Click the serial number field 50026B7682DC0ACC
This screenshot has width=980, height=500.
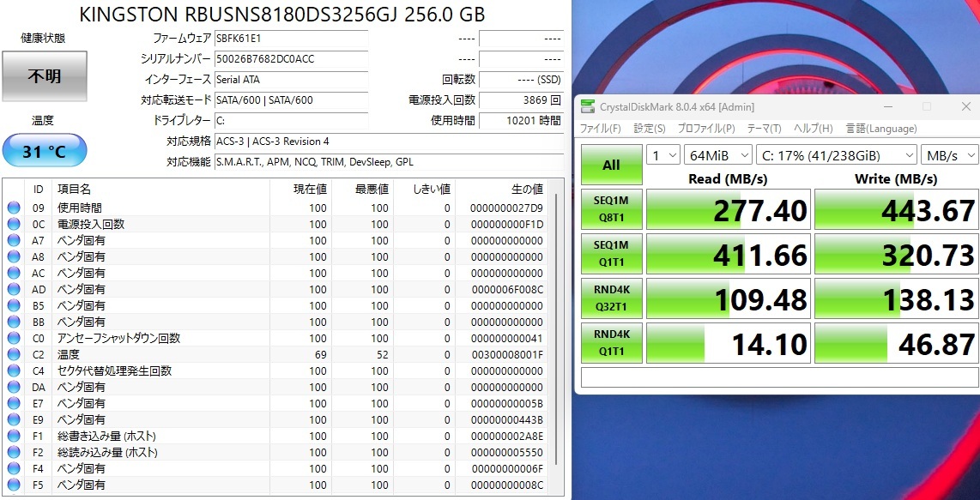291,59
